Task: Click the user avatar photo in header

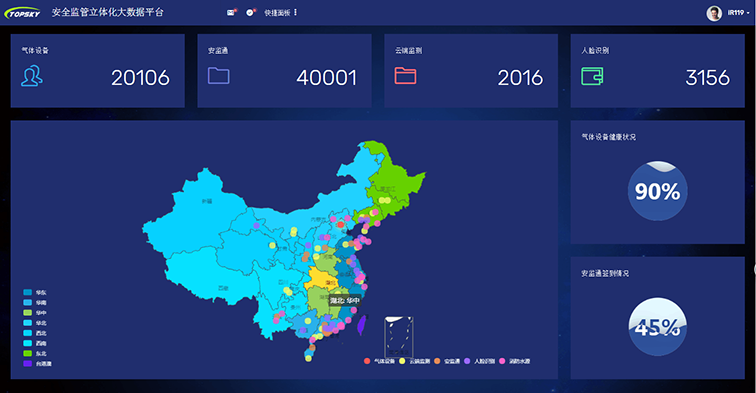Action: coord(714,13)
